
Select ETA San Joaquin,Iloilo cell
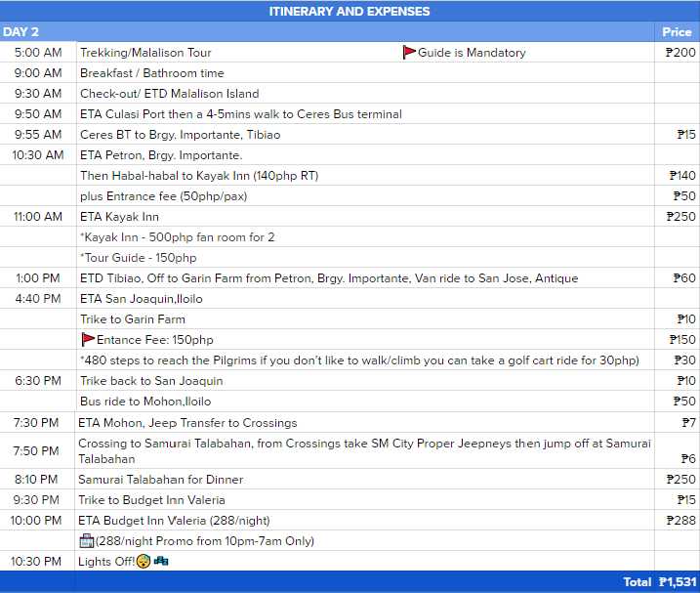click(365, 299)
